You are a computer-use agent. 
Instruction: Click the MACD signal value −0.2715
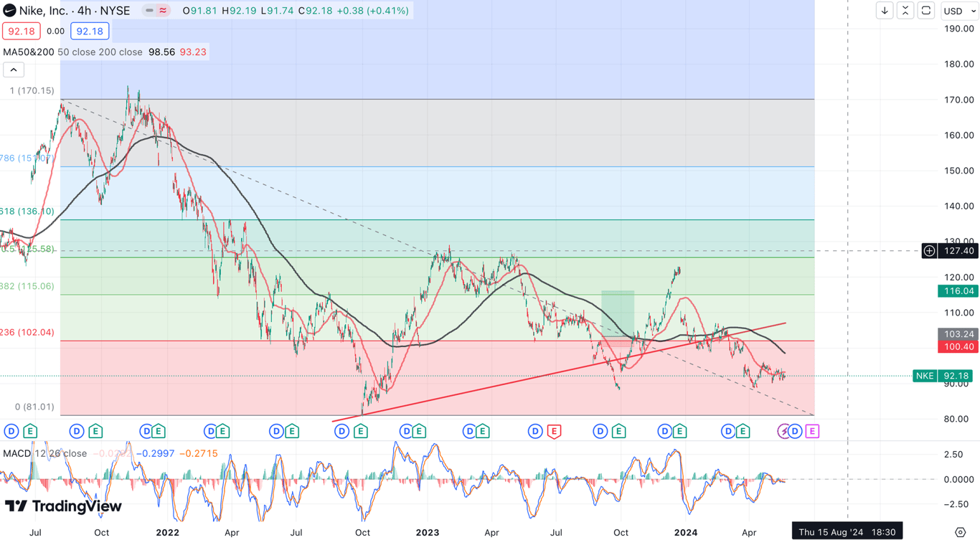point(198,453)
